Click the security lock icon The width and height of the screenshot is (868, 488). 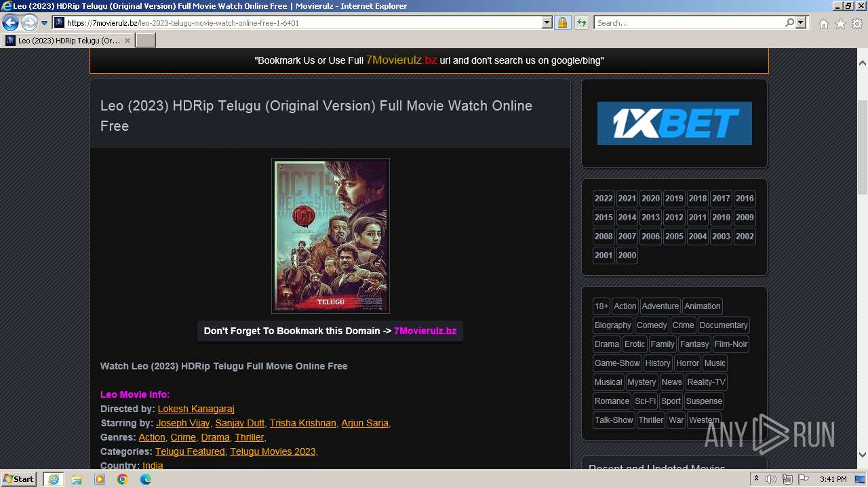pos(562,22)
